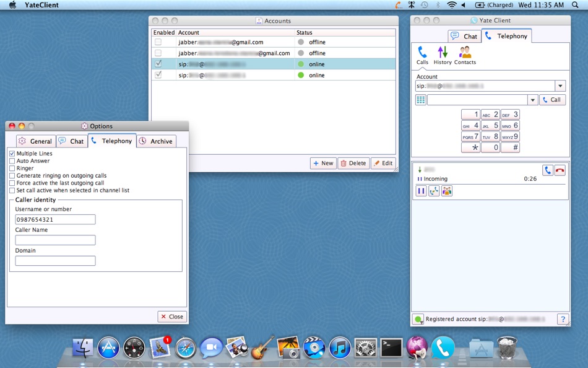Enable Generate ringing on outgoing calls
This screenshot has height=368, width=588.
12,176
